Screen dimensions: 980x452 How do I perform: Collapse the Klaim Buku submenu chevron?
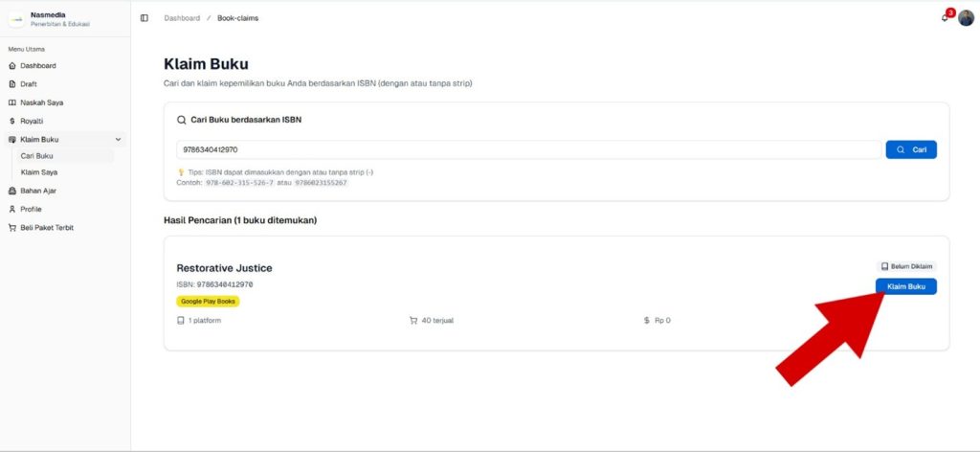click(x=118, y=140)
